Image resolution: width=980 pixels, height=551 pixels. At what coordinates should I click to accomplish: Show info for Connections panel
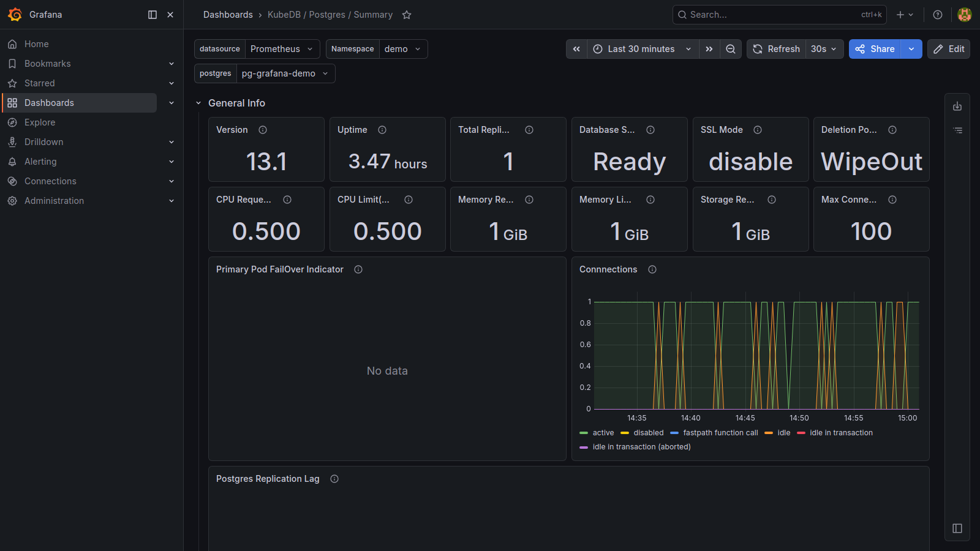point(652,269)
